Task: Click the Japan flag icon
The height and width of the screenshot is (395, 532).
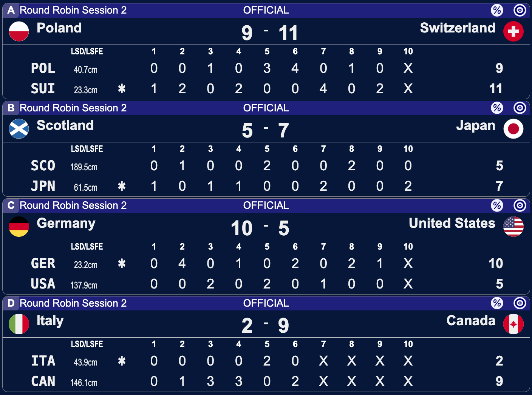Action: (513, 129)
